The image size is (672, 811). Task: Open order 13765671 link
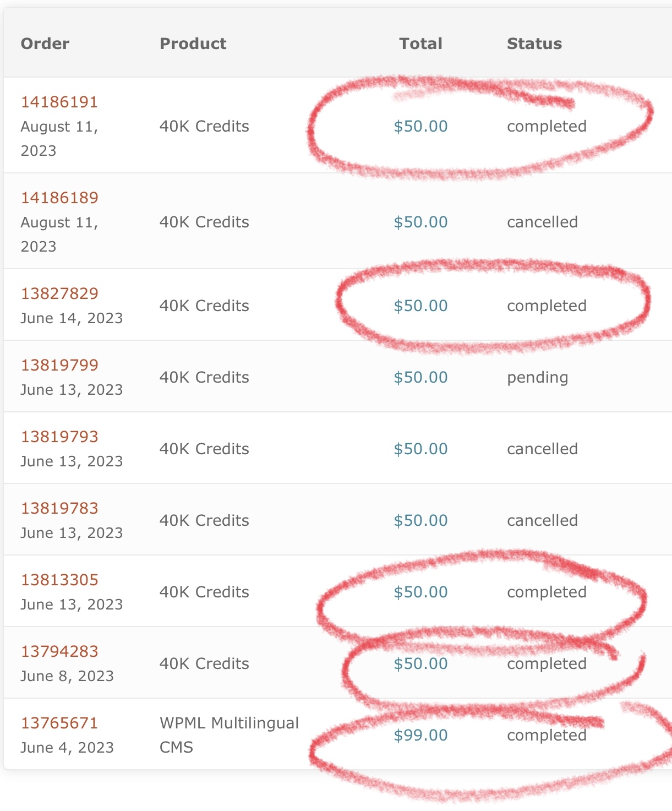click(59, 723)
